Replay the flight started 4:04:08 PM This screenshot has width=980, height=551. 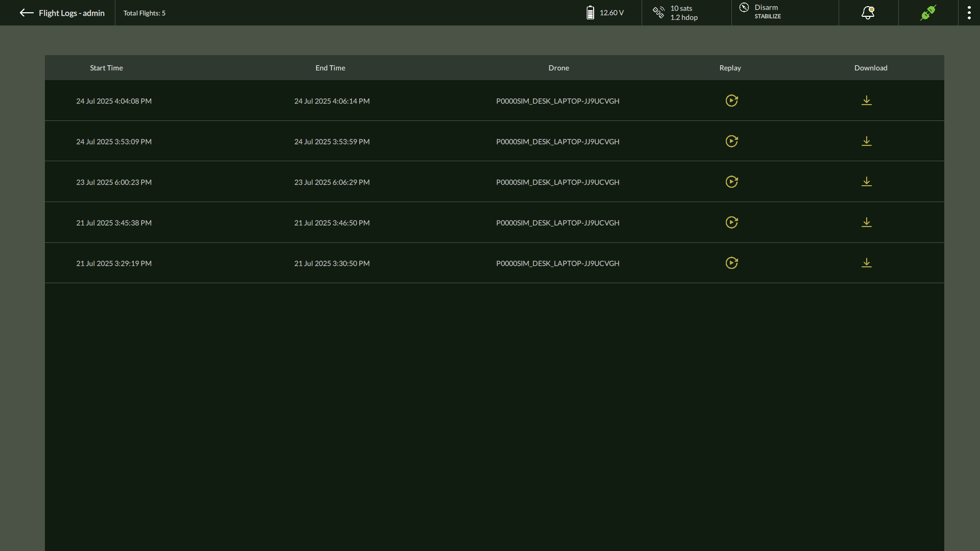tap(731, 101)
